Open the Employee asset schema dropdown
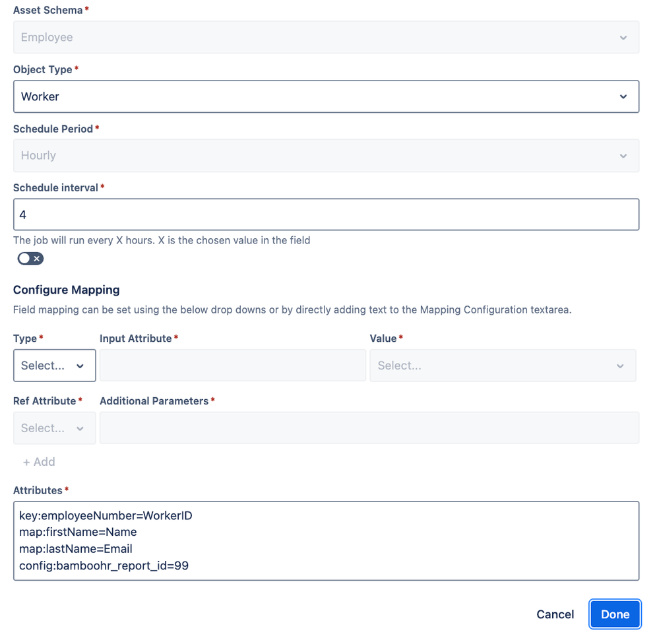The height and width of the screenshot is (644, 659). [326, 37]
